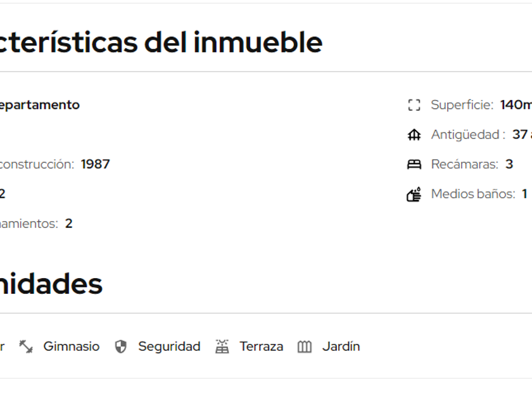Click the Gimnasio dumbbell icon
532x399 pixels.
(x=26, y=346)
